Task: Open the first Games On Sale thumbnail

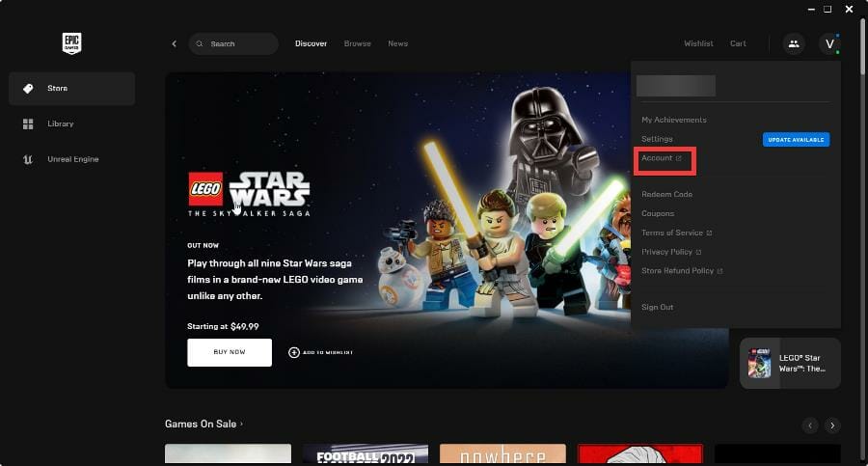Action: (228, 453)
